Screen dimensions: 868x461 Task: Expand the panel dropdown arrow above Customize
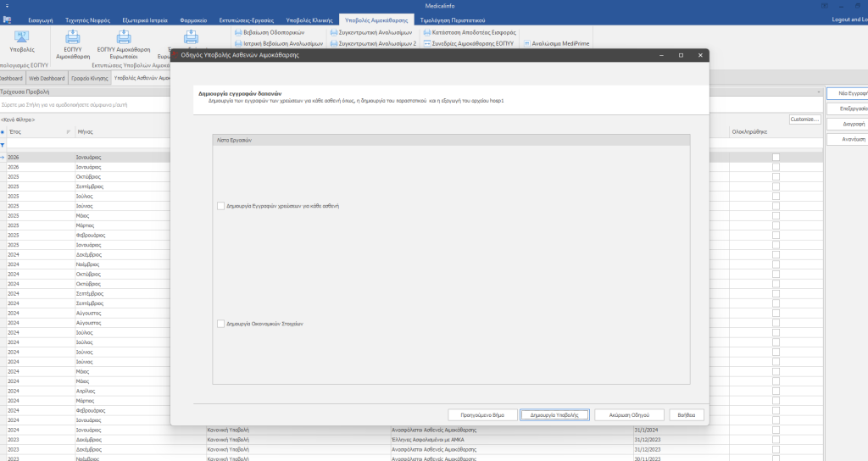[x=817, y=91]
